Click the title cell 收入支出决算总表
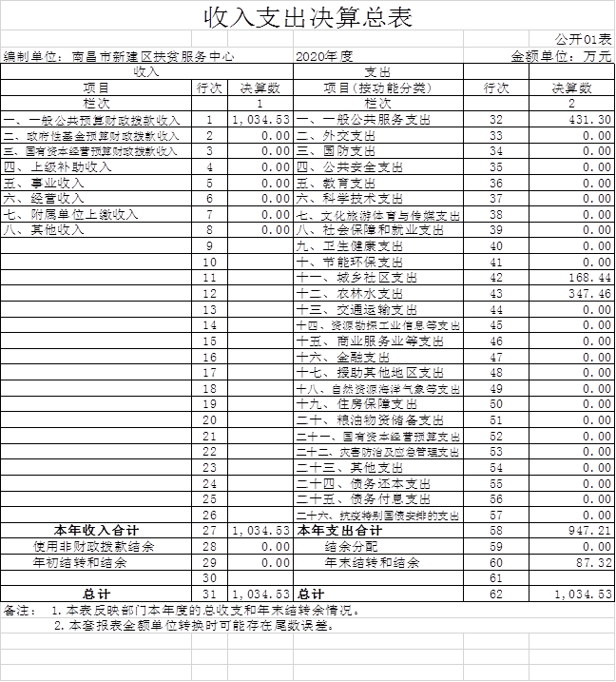This screenshot has height=682, width=616. [308, 16]
